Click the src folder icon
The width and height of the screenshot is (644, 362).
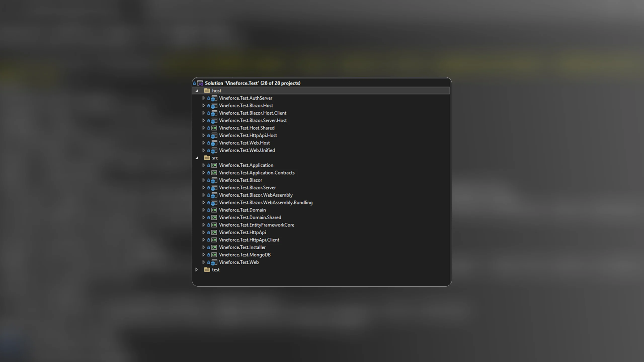pos(207,158)
